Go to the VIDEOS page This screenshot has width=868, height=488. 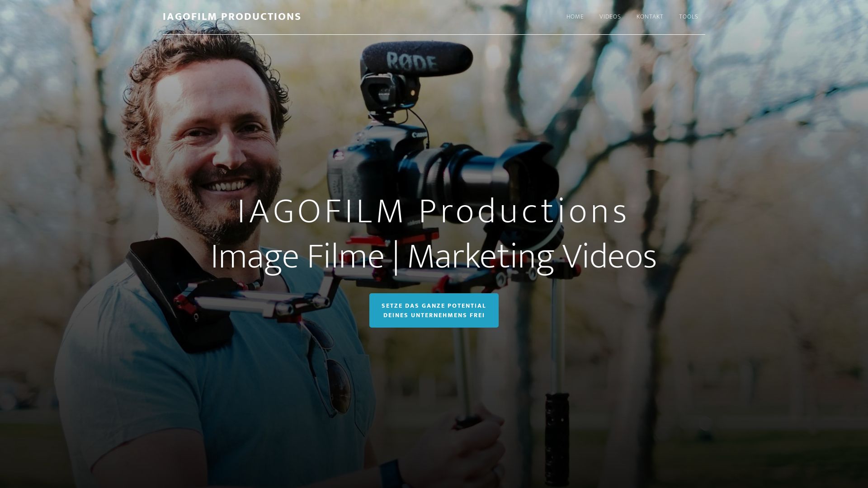point(610,17)
